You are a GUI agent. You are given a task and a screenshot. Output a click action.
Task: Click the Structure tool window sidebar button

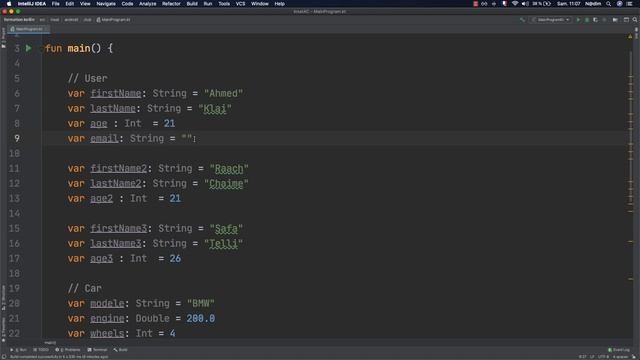3,298
